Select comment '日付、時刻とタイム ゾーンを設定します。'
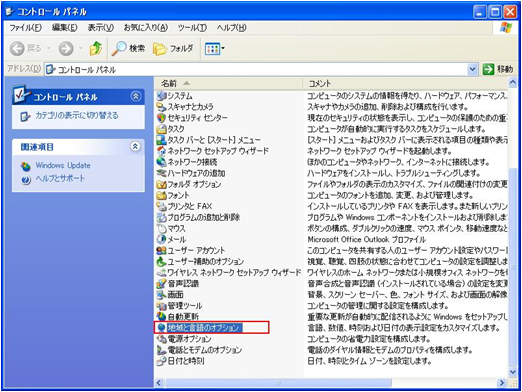Viewport: 522px width, 392px height. coord(370,361)
